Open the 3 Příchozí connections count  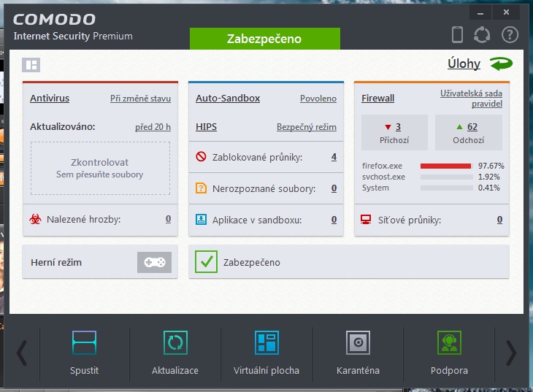tap(398, 127)
